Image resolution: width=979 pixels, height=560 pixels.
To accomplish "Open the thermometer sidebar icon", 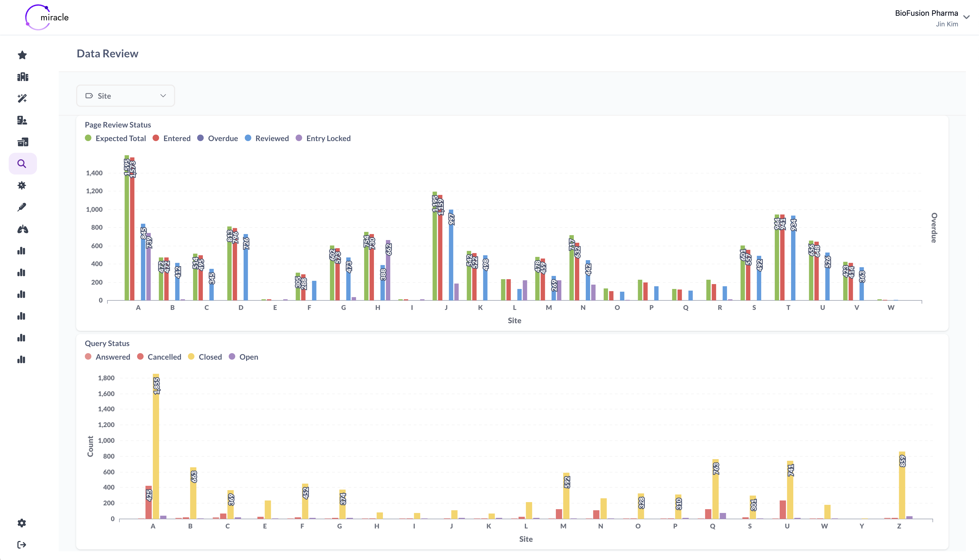I will 22,207.
